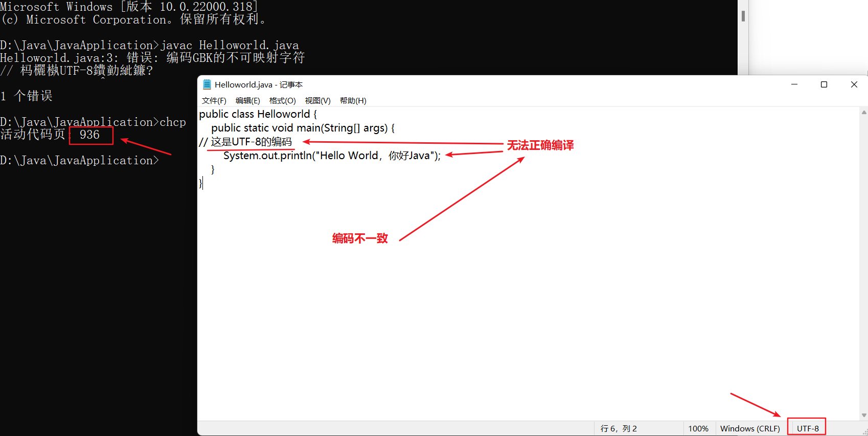Click the System.out.println line in Notepad
This screenshot has height=436, width=868.
332,156
